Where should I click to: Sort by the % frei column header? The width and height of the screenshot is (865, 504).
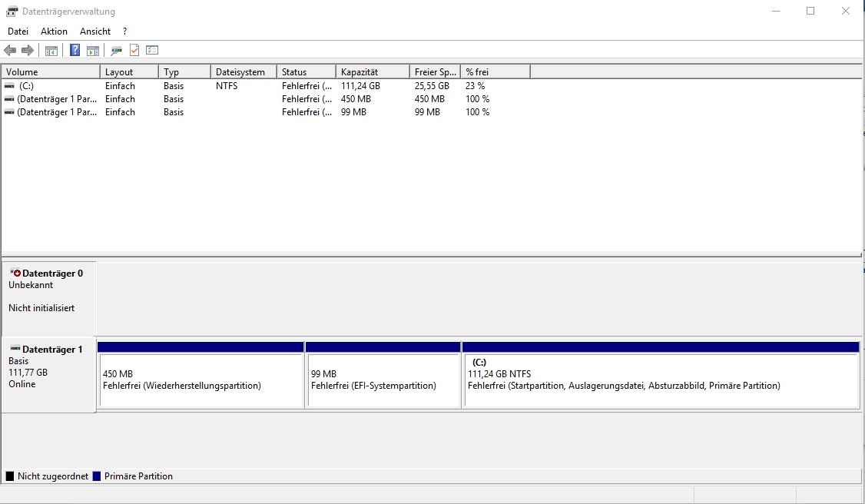pyautogui.click(x=495, y=71)
